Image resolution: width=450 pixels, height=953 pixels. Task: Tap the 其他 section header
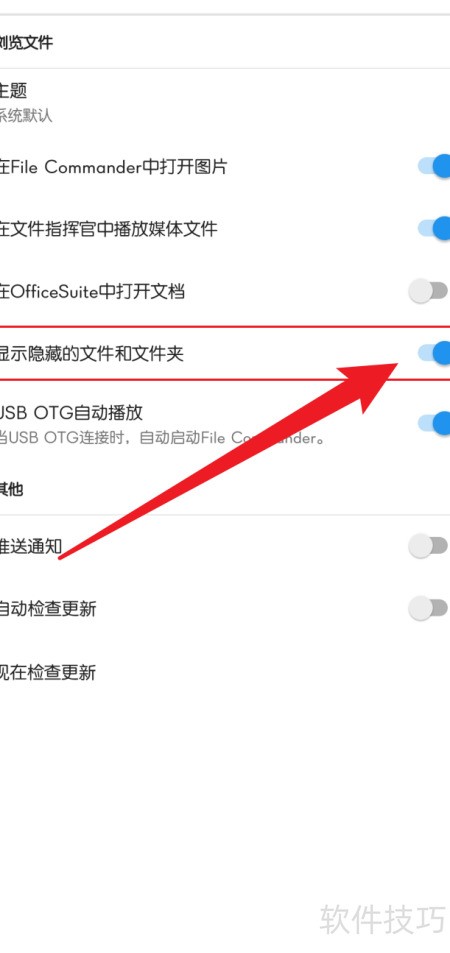point(12,489)
